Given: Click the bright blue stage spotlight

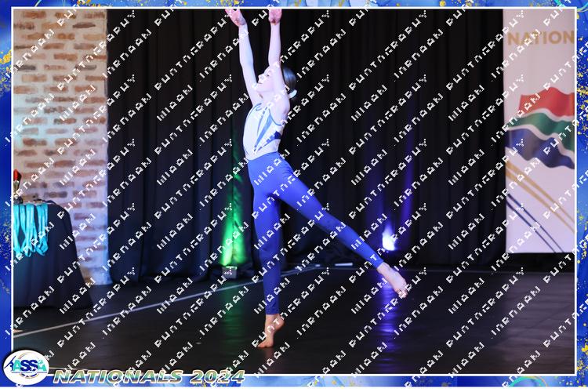Looking at the screenshot, I should [x=388, y=239].
